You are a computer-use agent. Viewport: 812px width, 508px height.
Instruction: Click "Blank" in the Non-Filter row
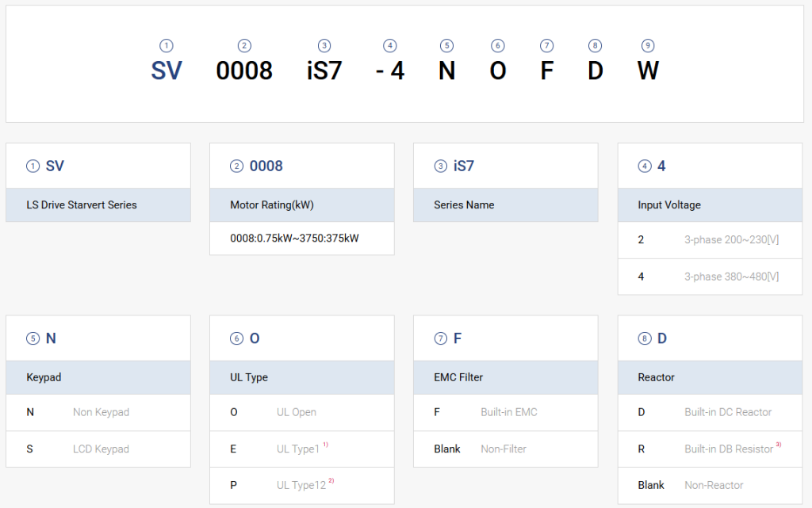(447, 449)
